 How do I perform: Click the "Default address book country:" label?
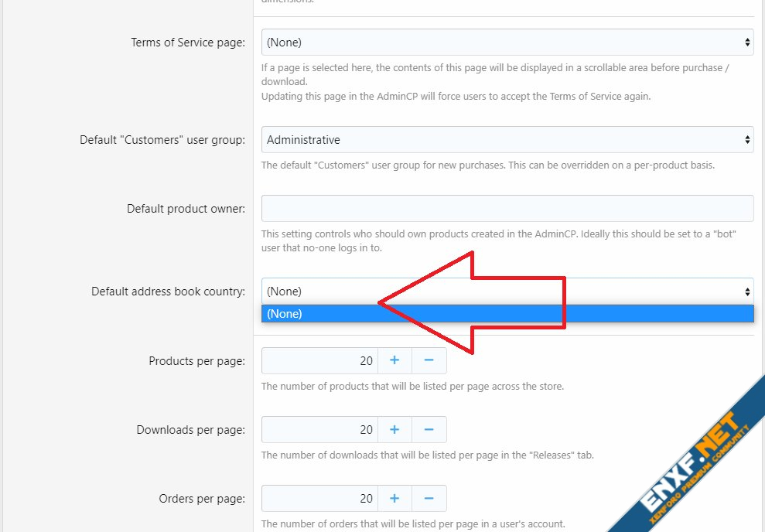point(168,292)
